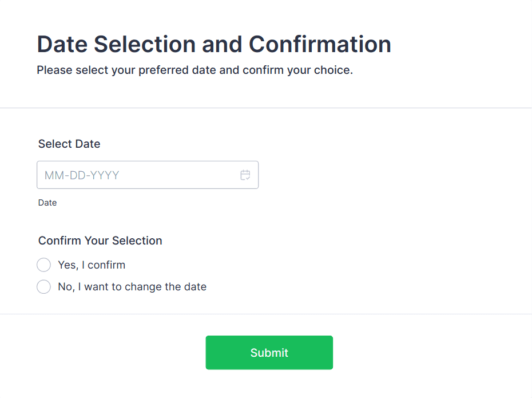This screenshot has width=532, height=398.
Task: Click the small "Date" sublabel under the field
Action: coord(47,203)
